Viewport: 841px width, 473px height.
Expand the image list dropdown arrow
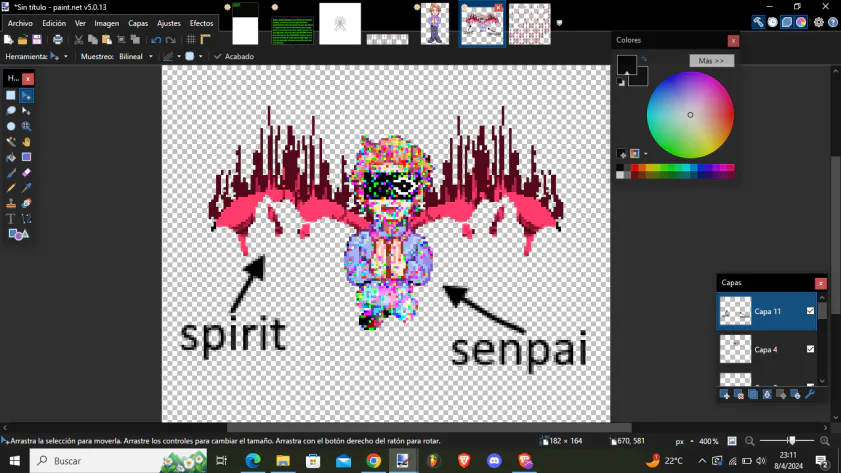point(559,23)
